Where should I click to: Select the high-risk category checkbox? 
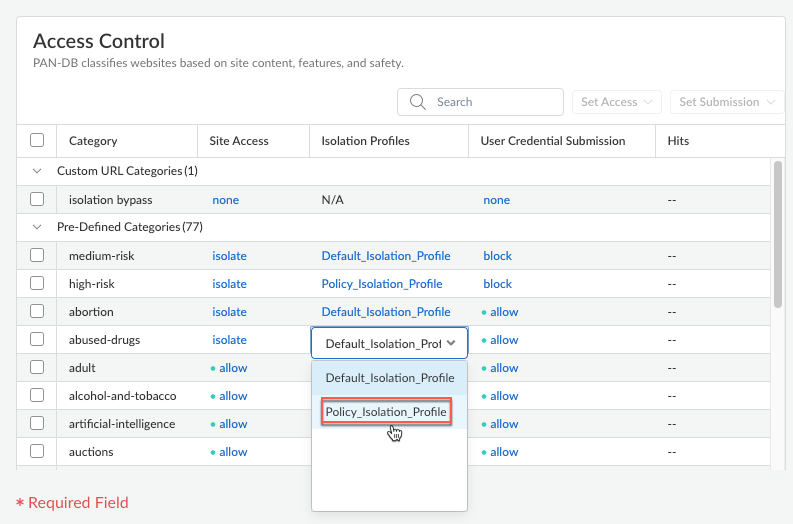pyautogui.click(x=37, y=284)
